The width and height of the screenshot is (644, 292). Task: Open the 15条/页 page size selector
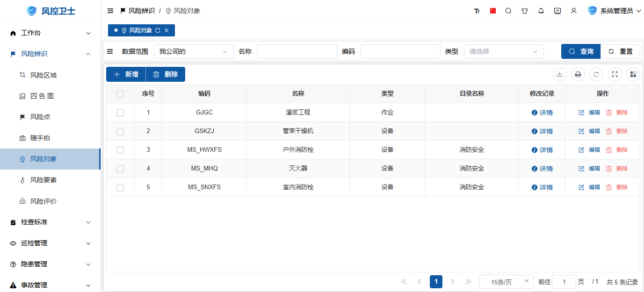click(x=506, y=282)
